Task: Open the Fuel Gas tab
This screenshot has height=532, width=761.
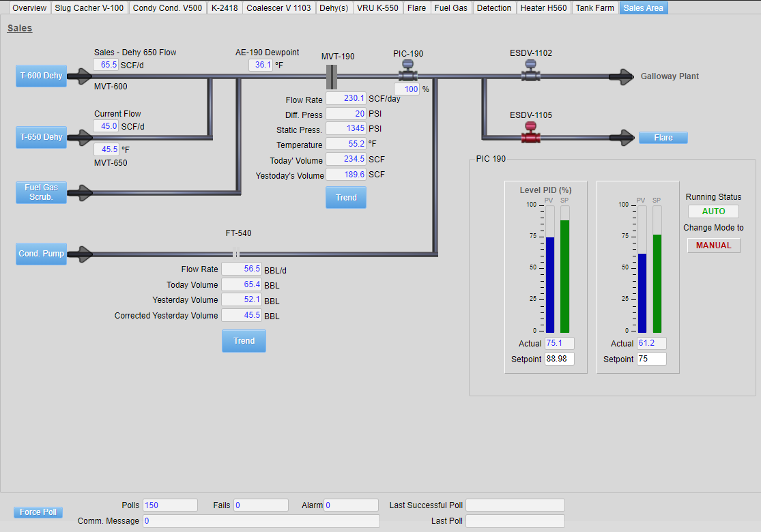Action: (451, 8)
